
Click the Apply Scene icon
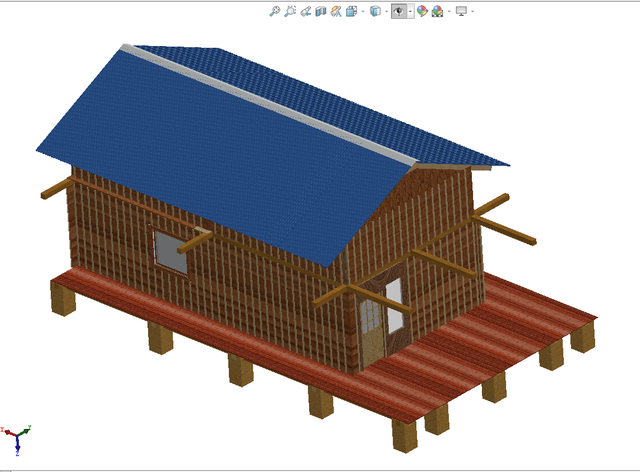click(x=437, y=11)
